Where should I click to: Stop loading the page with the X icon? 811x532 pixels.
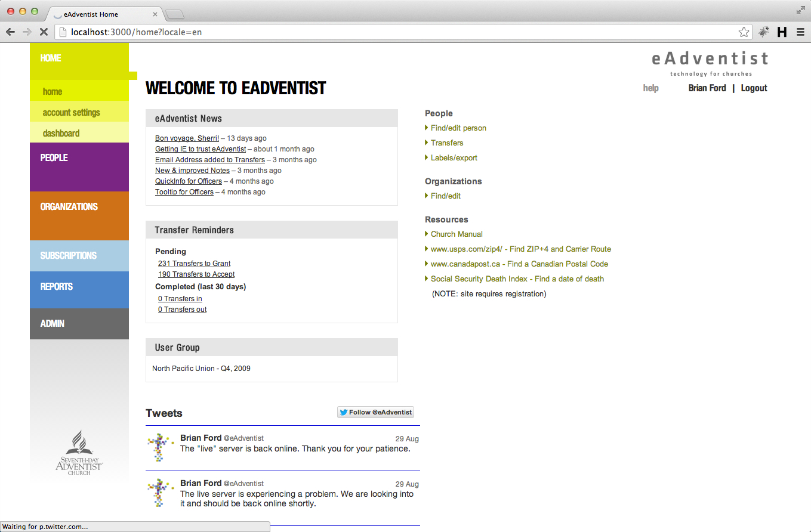tap(44, 32)
